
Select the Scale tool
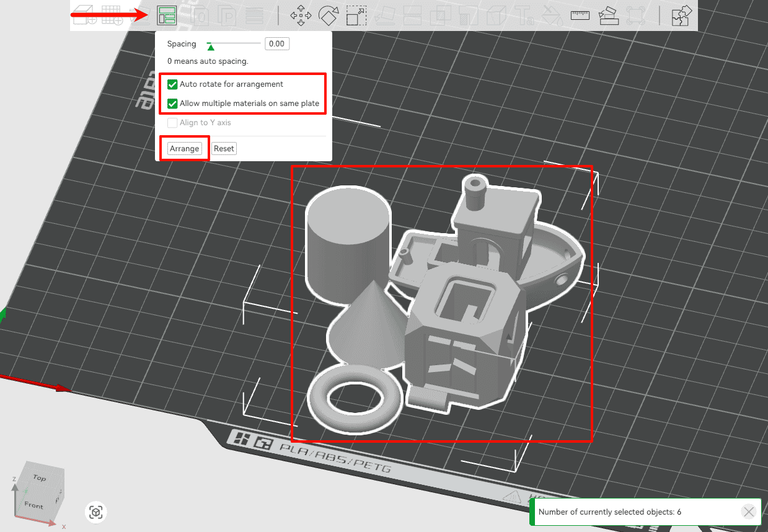click(356, 16)
